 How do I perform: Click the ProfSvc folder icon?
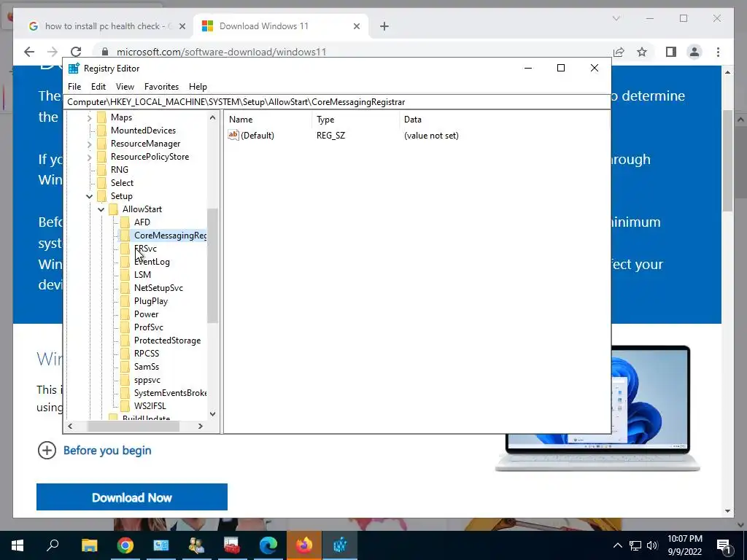(125, 327)
